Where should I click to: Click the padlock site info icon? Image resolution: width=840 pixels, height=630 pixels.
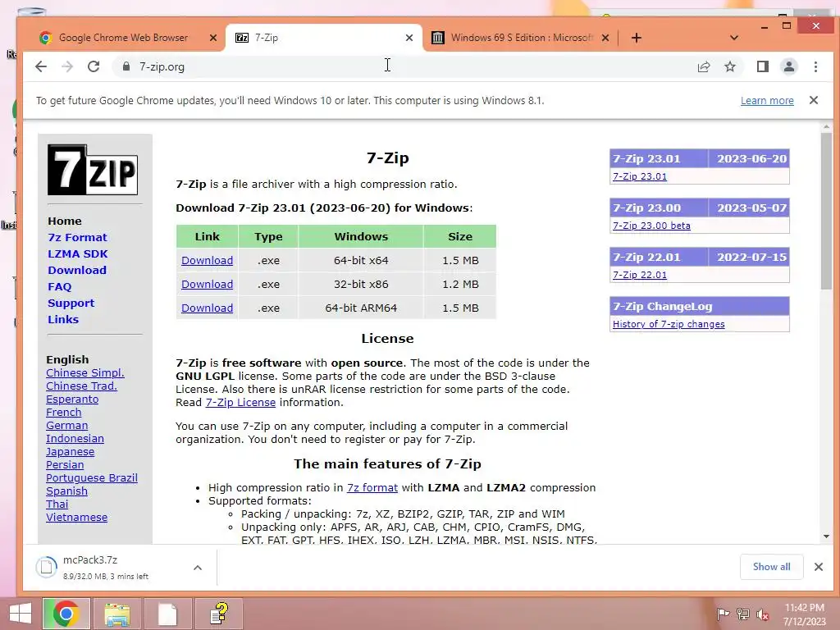pos(126,66)
